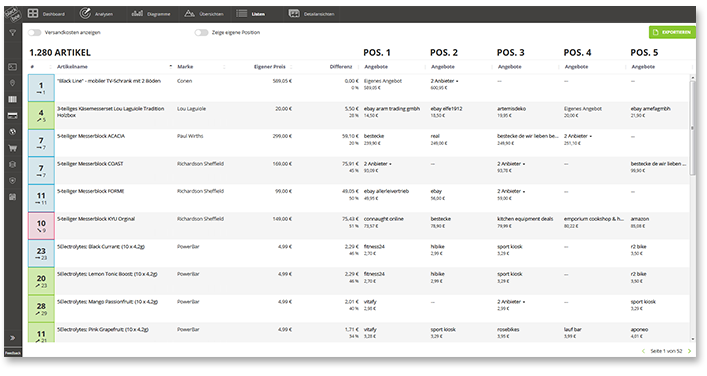Image resolution: width=707 pixels, height=376 pixels.
Task: Select the shield icon in sidebar
Action: tap(13, 180)
